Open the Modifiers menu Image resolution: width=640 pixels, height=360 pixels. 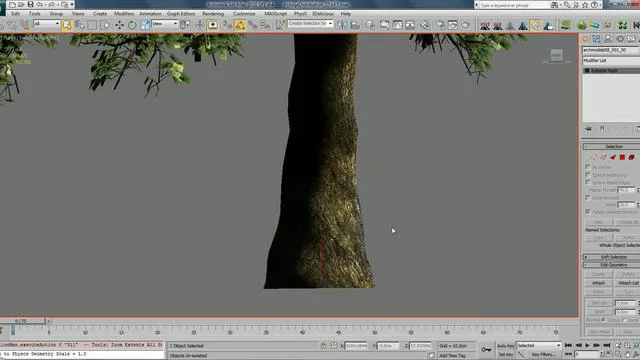coord(124,13)
